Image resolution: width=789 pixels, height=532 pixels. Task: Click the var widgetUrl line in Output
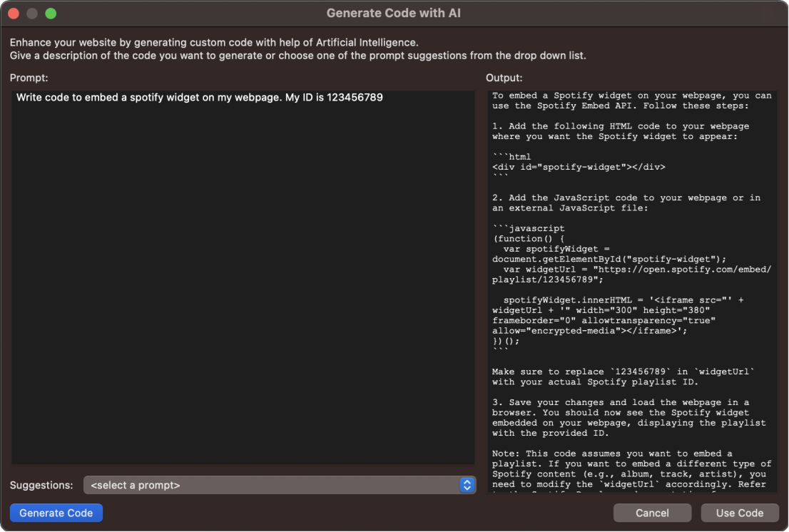(631, 269)
